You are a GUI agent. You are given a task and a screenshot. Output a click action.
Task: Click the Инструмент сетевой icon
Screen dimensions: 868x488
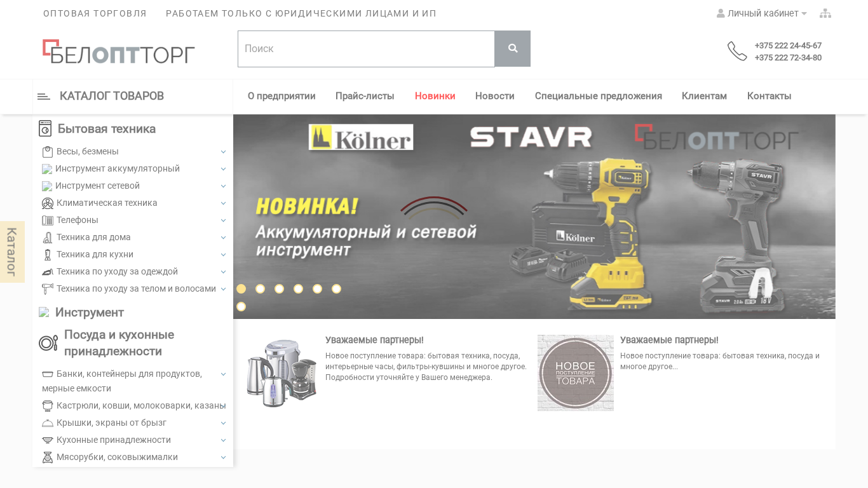[x=47, y=186]
